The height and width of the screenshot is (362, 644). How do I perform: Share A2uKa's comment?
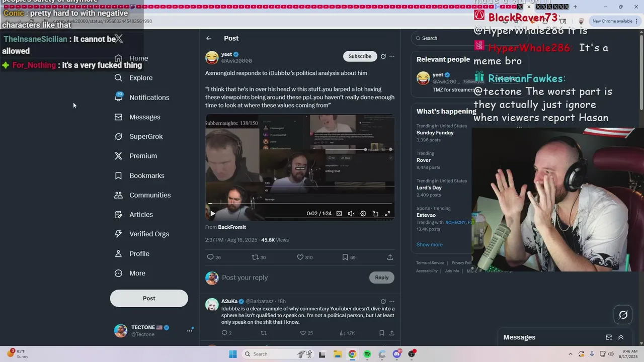[391, 333]
